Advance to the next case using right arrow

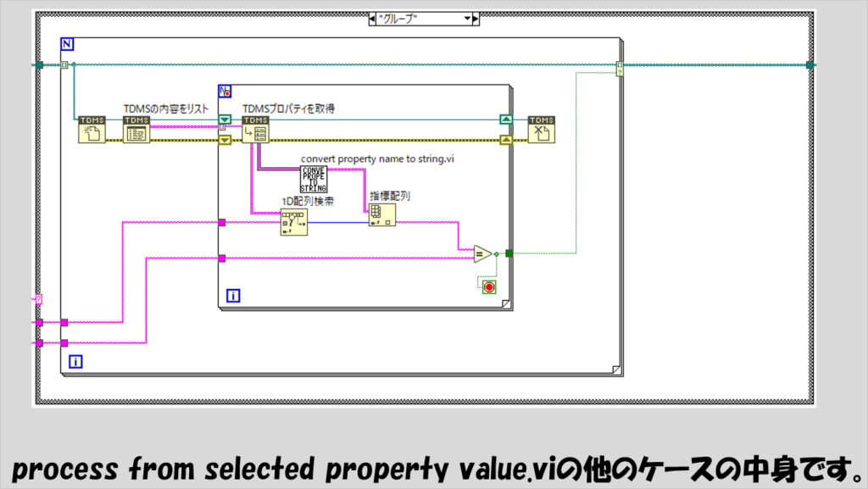tap(476, 19)
